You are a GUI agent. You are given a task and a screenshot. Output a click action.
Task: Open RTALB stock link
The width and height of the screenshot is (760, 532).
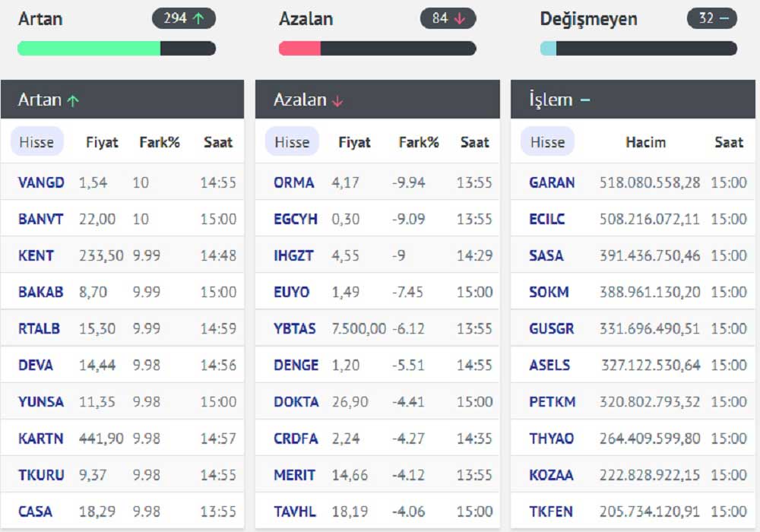pos(39,329)
